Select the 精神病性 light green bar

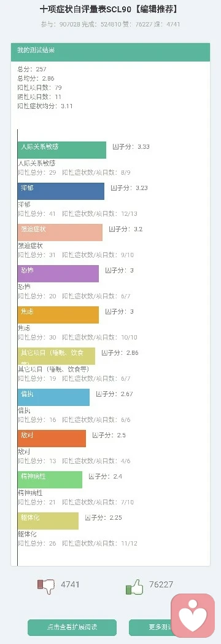50,480
